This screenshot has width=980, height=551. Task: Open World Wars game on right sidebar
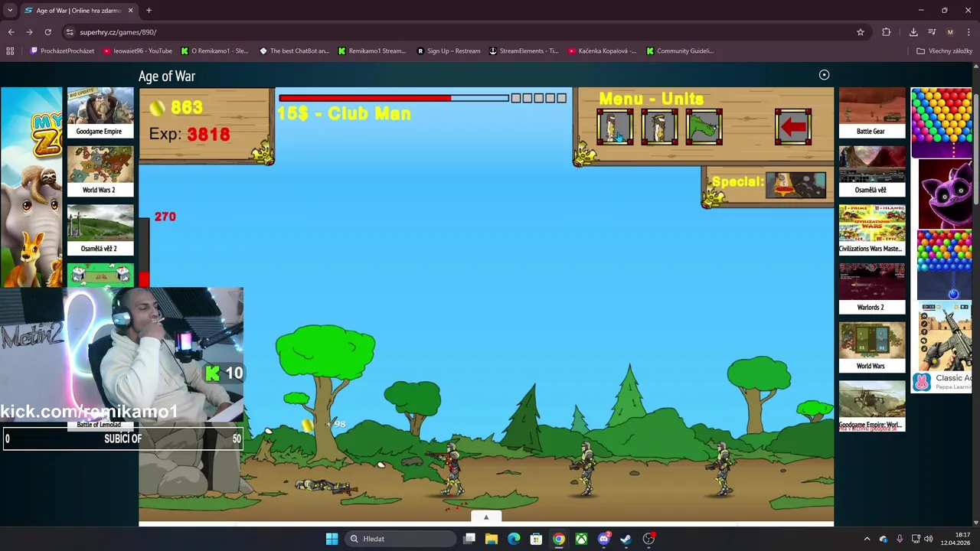coord(871,347)
